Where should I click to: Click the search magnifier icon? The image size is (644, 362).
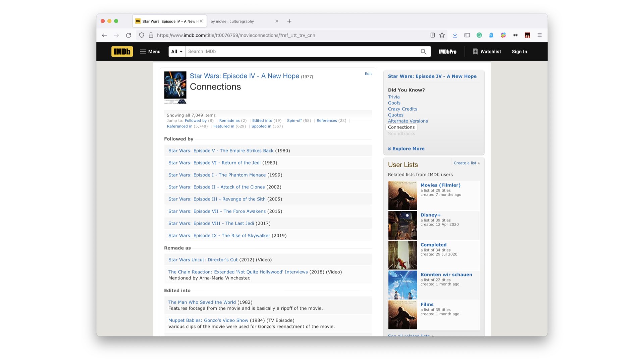point(423,52)
